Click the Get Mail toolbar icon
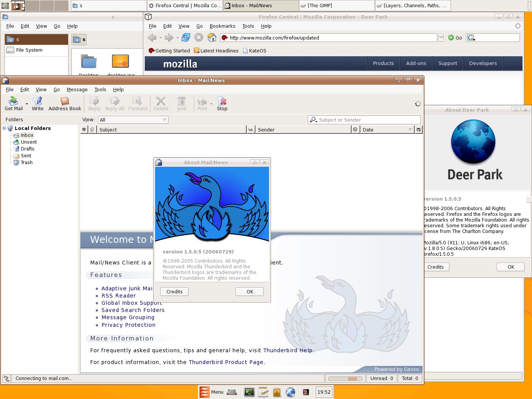The image size is (532, 399). (13, 101)
